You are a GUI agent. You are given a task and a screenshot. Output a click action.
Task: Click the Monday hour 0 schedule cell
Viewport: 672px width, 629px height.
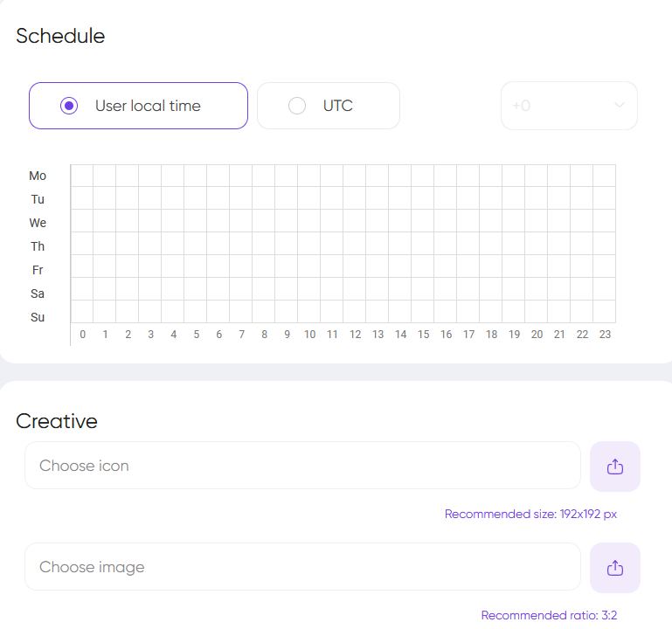82,176
